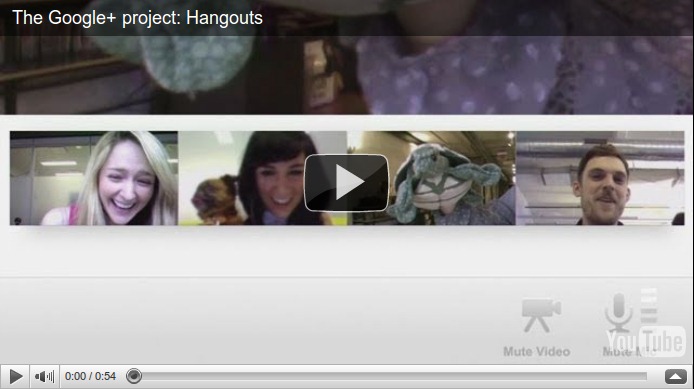Mute audio using the speaker volume icon
Screen dimensions: 694x389
44,377
